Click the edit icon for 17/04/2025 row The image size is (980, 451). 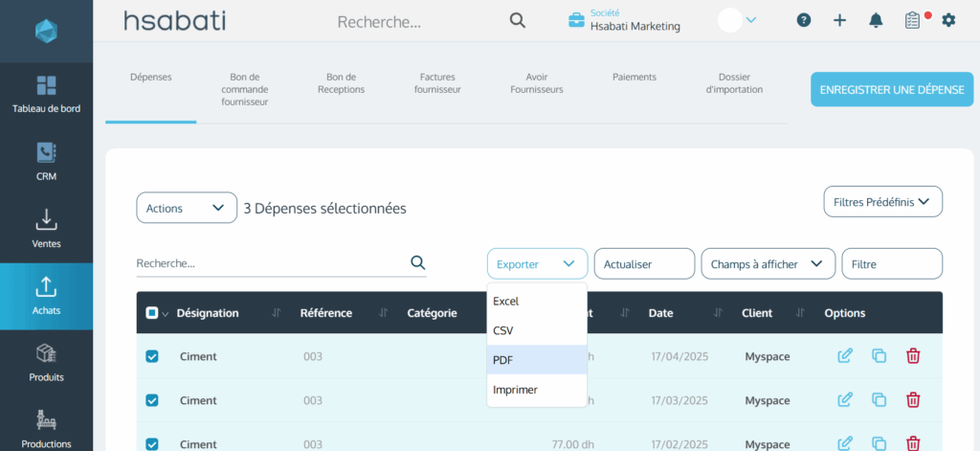coord(845,356)
